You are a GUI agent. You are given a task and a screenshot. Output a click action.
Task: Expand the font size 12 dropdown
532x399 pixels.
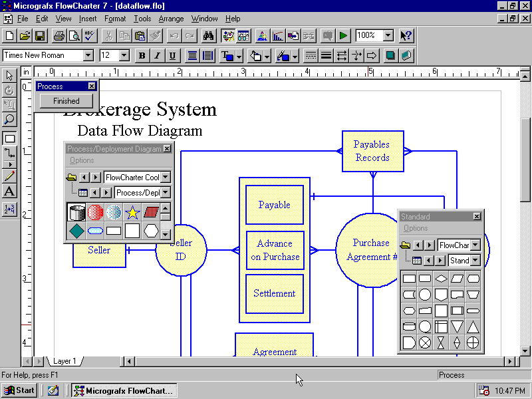tap(124, 55)
